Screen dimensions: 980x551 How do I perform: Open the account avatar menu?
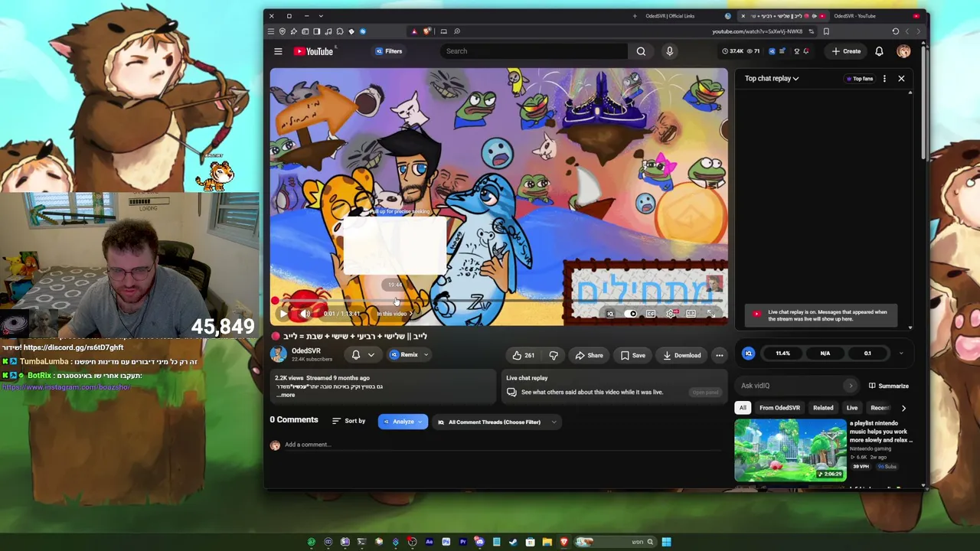(x=903, y=51)
